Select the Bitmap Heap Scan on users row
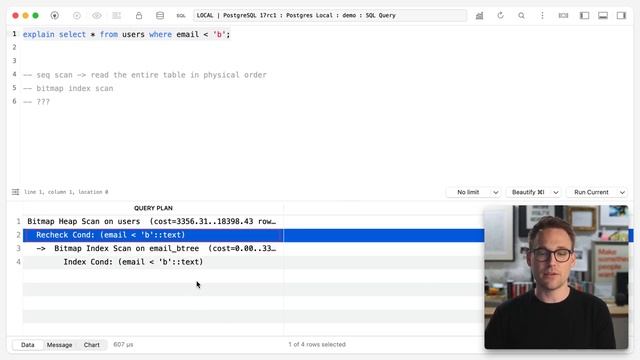 [153, 222]
